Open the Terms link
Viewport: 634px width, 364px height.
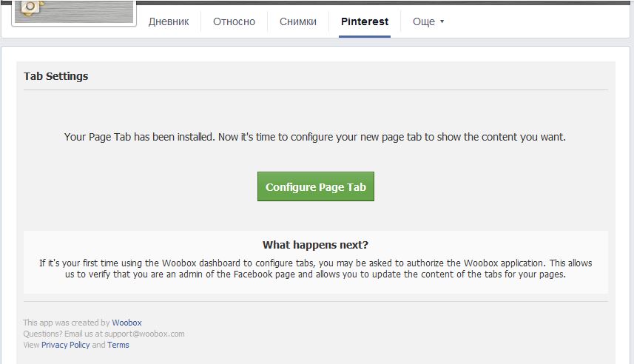click(118, 345)
